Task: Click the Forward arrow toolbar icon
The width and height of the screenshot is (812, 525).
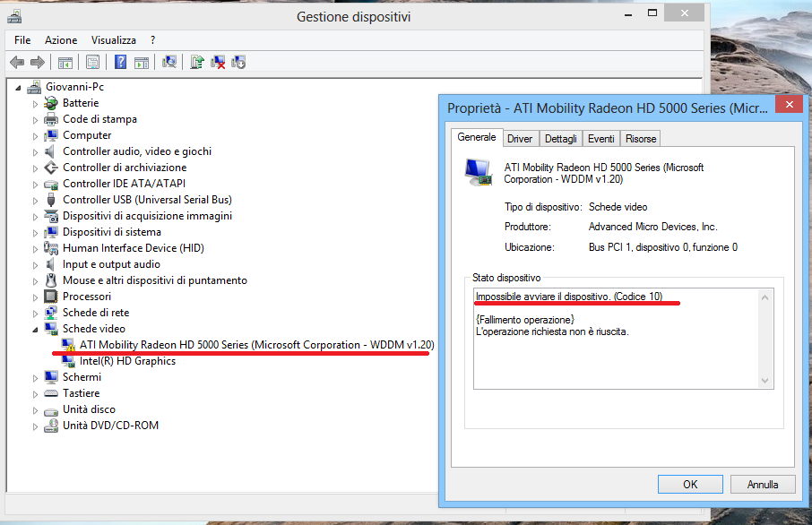Action: pos(38,63)
